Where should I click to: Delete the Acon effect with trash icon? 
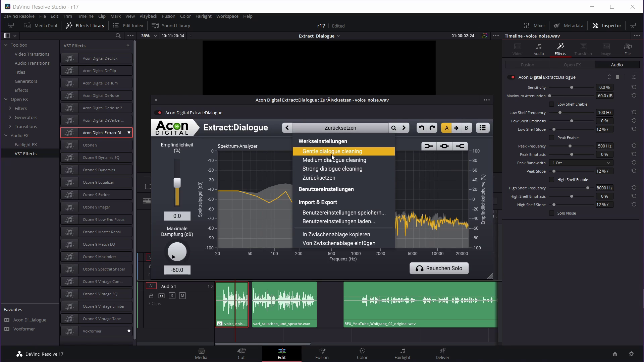[618, 77]
